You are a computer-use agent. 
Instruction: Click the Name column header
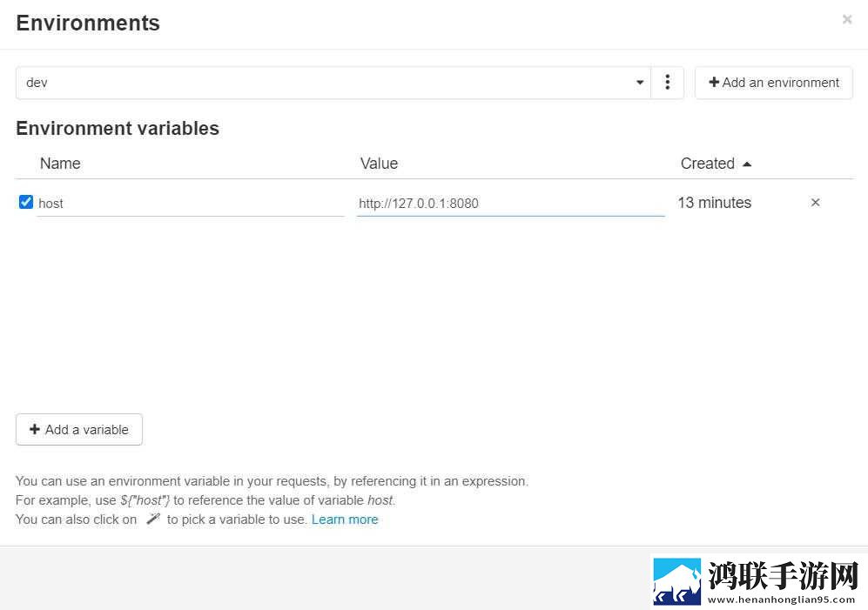click(x=60, y=164)
